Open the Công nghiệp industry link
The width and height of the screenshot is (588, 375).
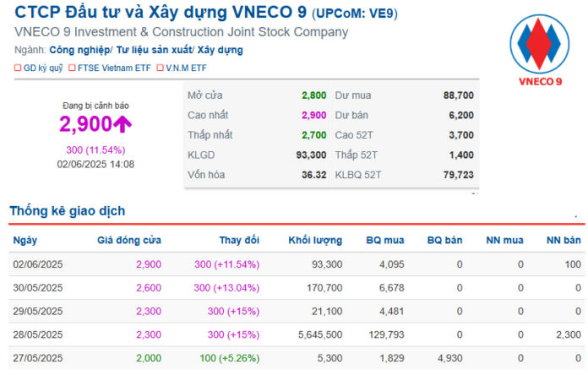coord(79,50)
